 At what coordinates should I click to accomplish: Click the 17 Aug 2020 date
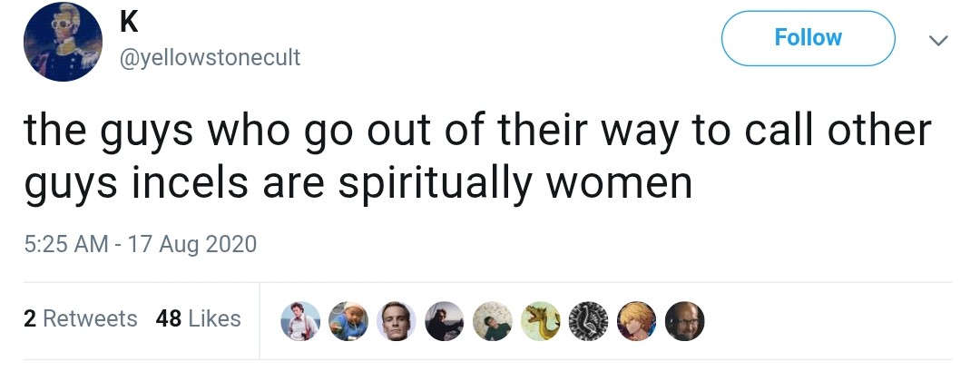point(191,244)
